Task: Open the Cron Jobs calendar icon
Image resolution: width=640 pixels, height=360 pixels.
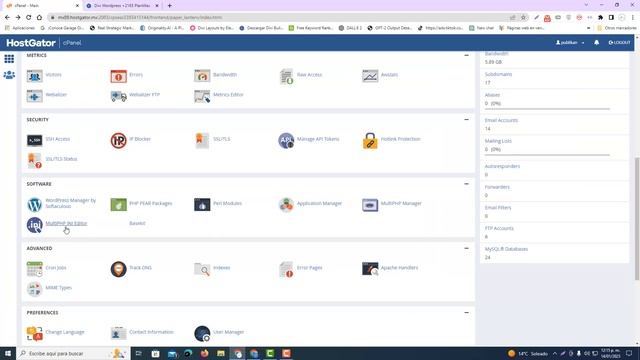Action: pos(35,269)
